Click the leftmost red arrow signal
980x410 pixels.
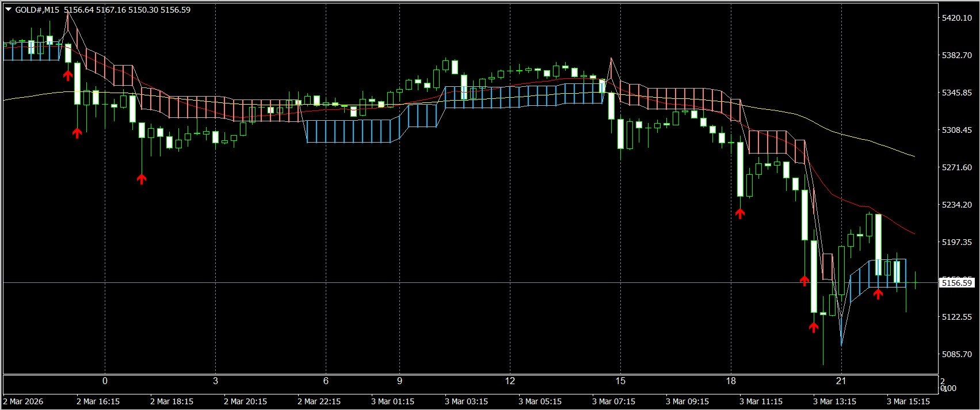click(x=68, y=75)
